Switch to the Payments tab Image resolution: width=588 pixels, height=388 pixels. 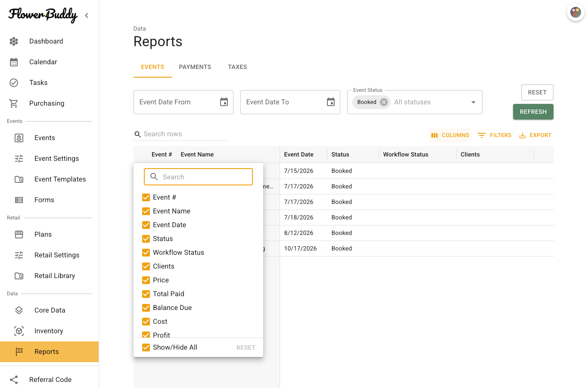[195, 67]
